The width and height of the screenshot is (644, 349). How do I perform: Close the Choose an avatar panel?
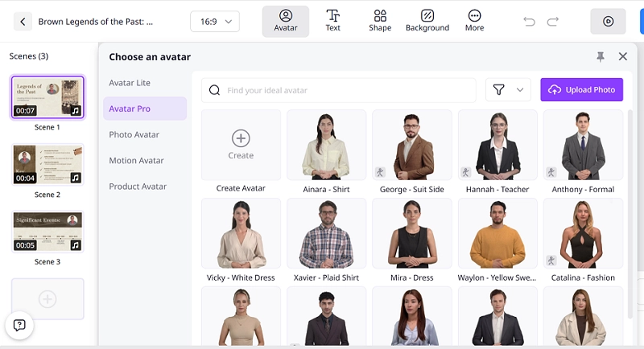click(622, 57)
